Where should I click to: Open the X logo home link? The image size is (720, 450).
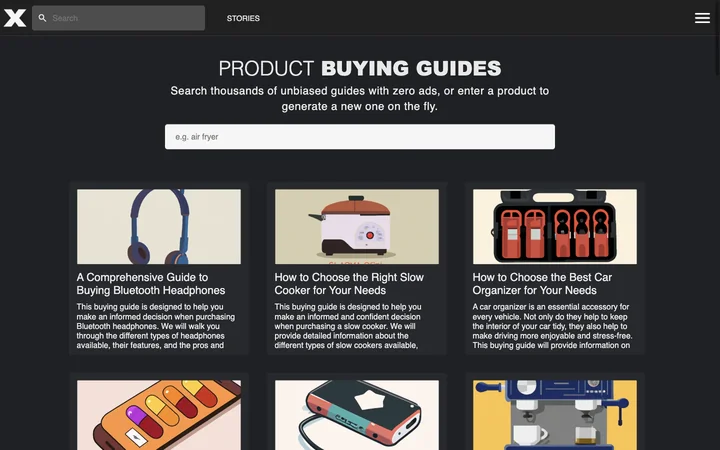pyautogui.click(x=15, y=18)
